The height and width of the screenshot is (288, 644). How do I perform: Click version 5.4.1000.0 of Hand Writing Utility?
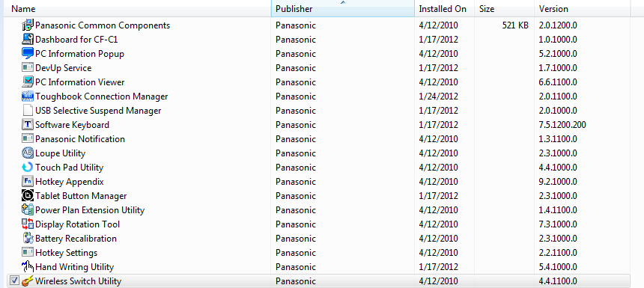coord(558,266)
